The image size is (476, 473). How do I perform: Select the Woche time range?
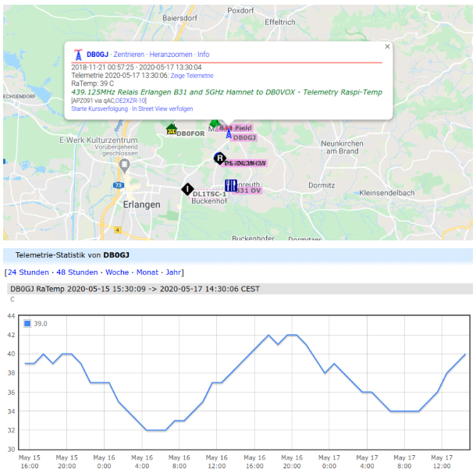click(117, 272)
